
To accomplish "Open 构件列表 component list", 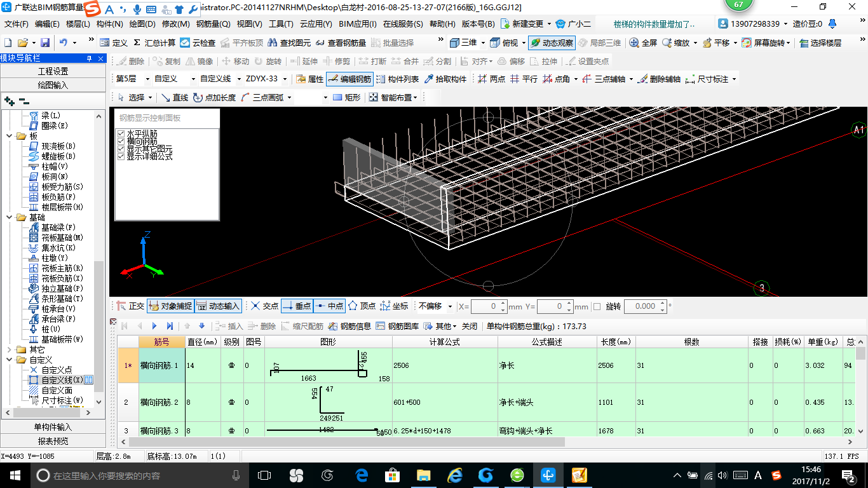I will point(398,79).
